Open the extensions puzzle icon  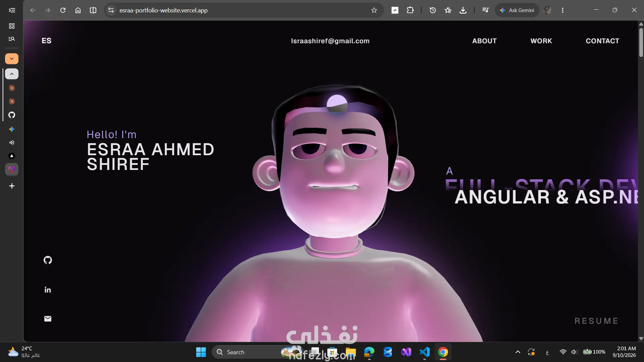coord(410,10)
